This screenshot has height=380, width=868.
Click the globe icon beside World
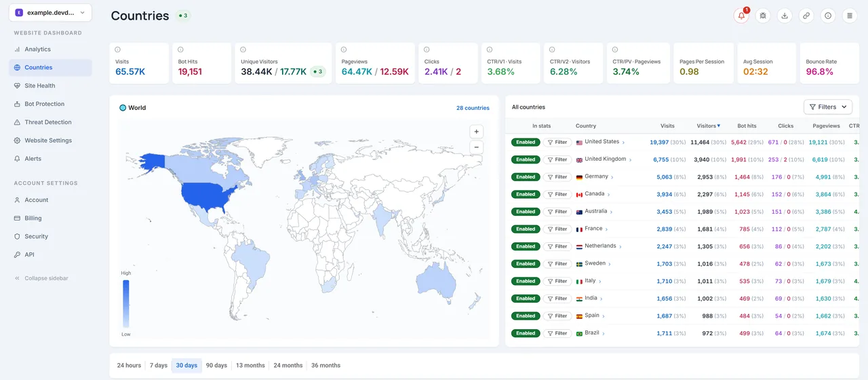pyautogui.click(x=123, y=108)
